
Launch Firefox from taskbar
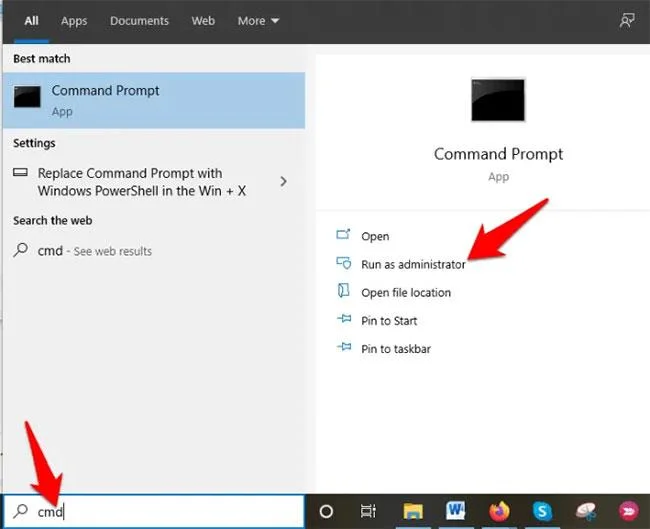pyautogui.click(x=499, y=511)
